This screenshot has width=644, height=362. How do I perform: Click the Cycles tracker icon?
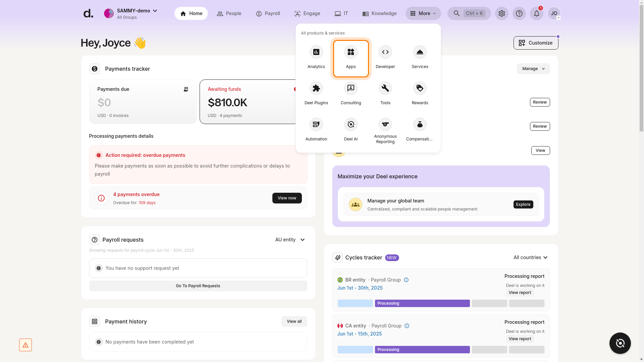click(337, 257)
